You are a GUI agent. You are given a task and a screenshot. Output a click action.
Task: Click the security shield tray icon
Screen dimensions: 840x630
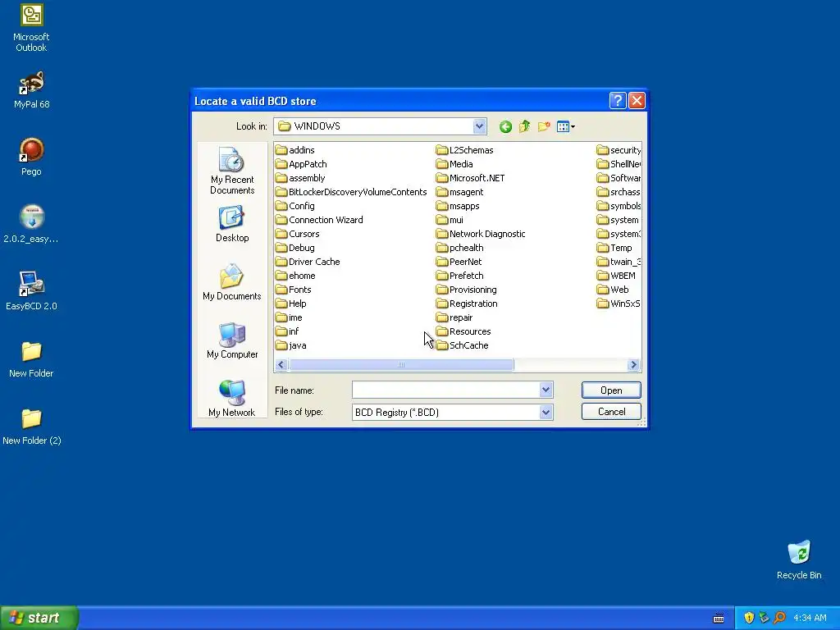(x=749, y=618)
